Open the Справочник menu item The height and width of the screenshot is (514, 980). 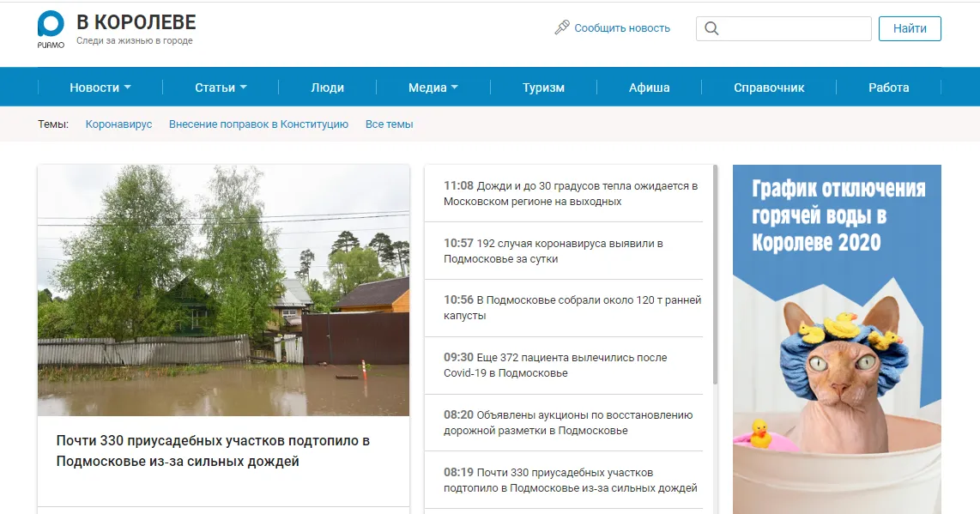coord(769,88)
